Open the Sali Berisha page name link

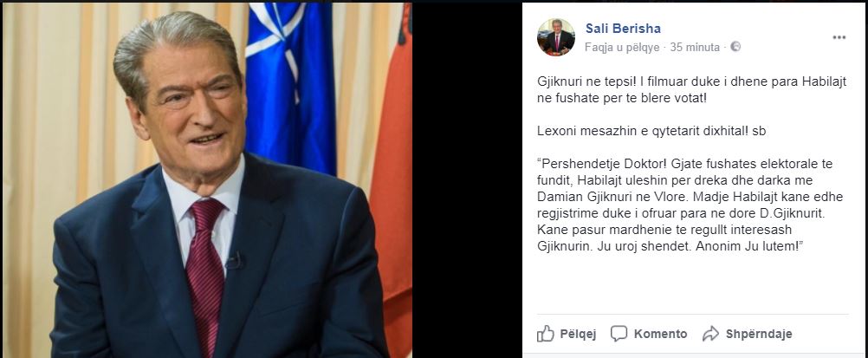623,29
